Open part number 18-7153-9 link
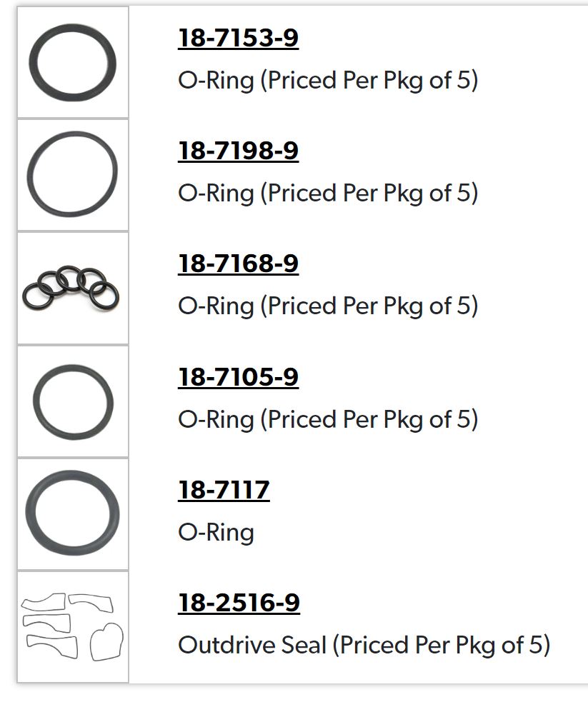 pyautogui.click(x=238, y=38)
